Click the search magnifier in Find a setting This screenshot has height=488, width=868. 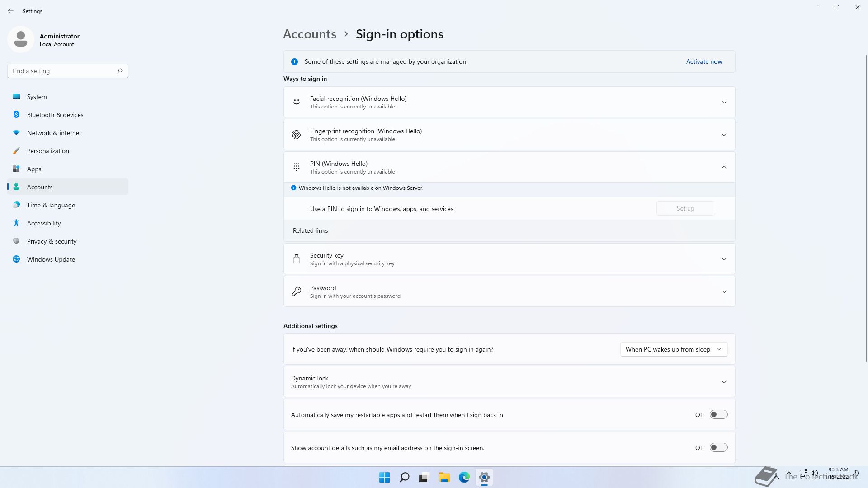[120, 71]
